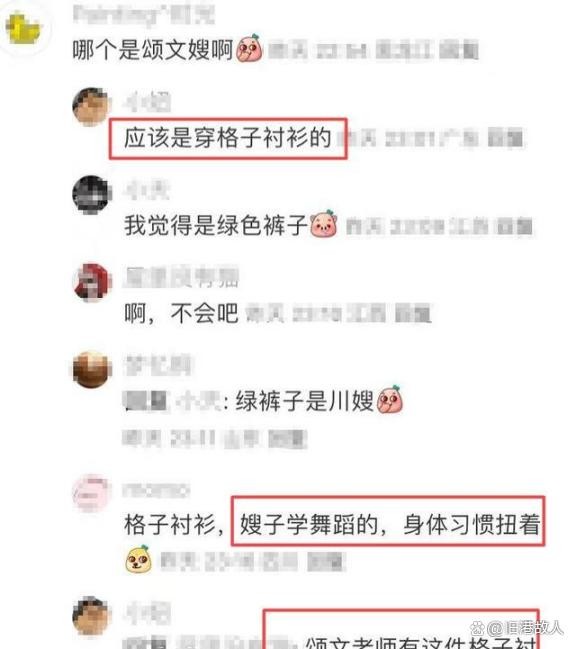
Task: Open the brown avatar beside 绿裤子是川嫂
Action: (x=92, y=370)
